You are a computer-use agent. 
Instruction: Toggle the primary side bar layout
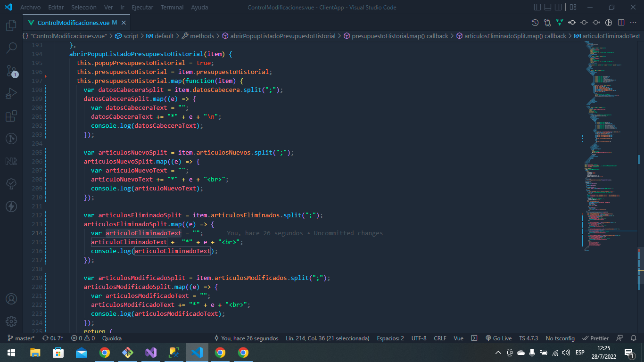click(537, 8)
